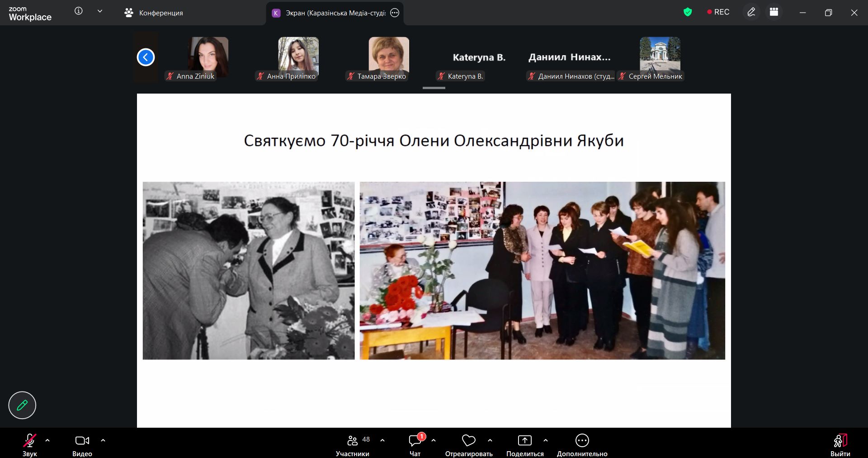The width and height of the screenshot is (868, 458).
Task: Click Выйти to leave the meeting
Action: coord(840,445)
